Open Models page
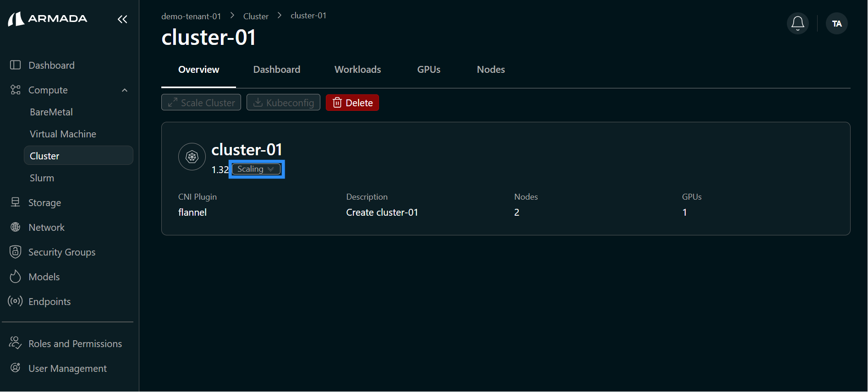Screen dimensions: 868x392 [x=44, y=277]
